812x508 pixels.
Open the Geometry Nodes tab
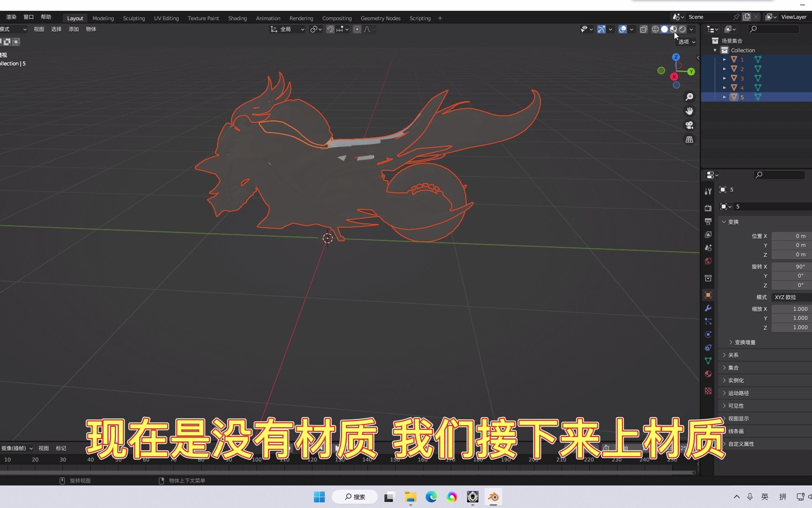coord(380,18)
